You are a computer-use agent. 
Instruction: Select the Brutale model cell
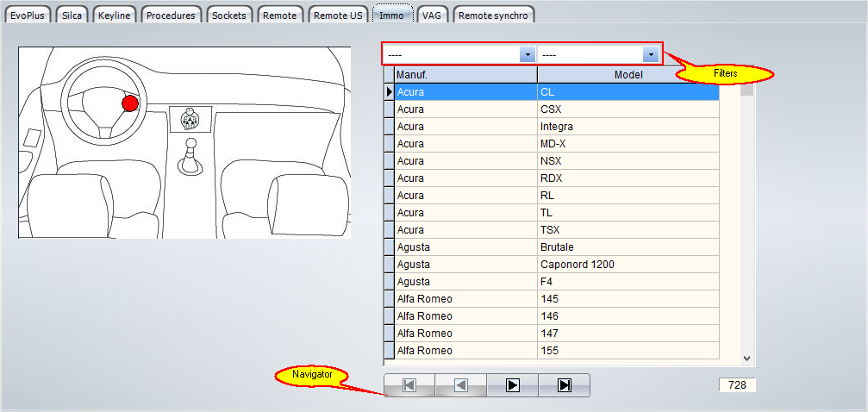(628, 247)
